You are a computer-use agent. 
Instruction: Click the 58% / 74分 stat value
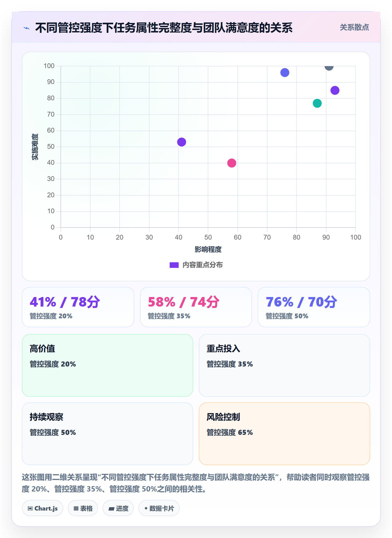pos(183,302)
